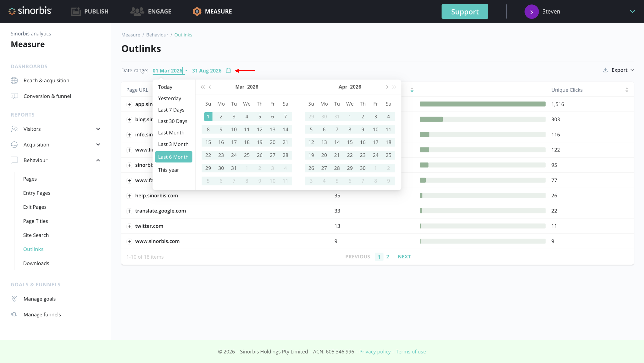
Task: Open the Entry Pages report
Action: point(37,193)
